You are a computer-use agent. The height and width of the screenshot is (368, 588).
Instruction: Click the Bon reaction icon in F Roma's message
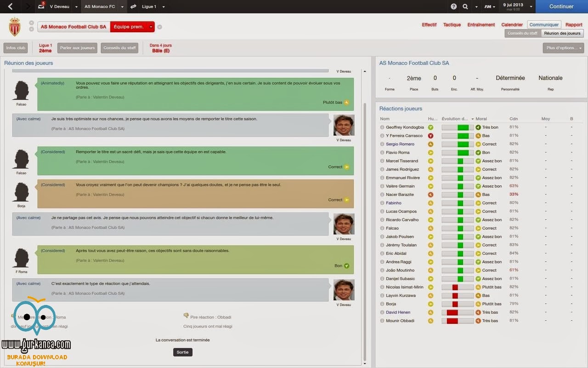click(347, 266)
